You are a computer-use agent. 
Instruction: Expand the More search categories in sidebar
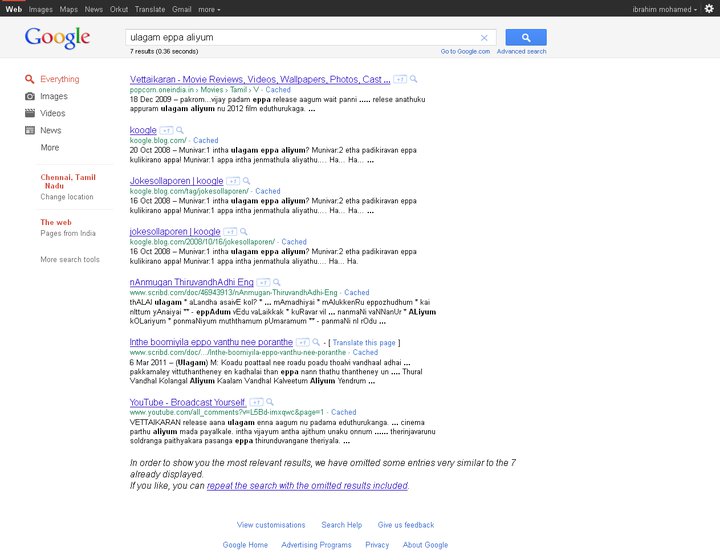coord(50,147)
